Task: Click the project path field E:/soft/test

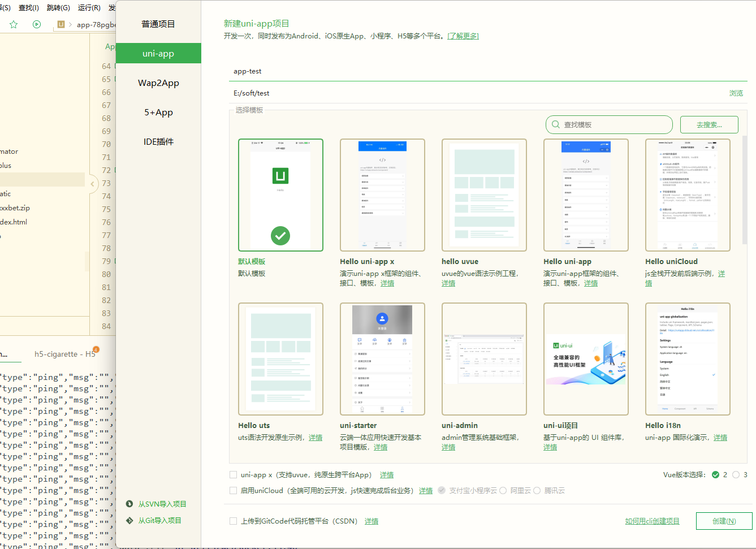Action: (478, 93)
